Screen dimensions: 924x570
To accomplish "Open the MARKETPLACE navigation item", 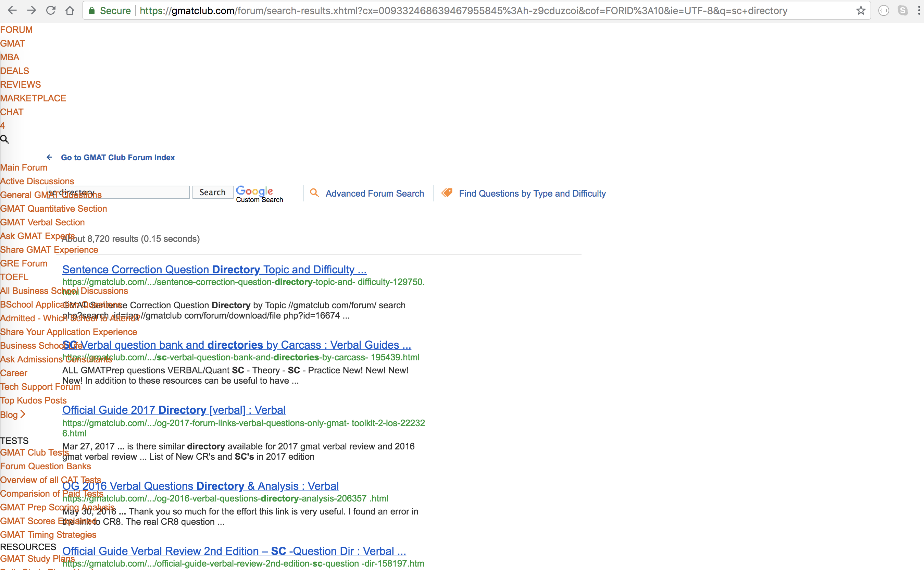I will [33, 98].
